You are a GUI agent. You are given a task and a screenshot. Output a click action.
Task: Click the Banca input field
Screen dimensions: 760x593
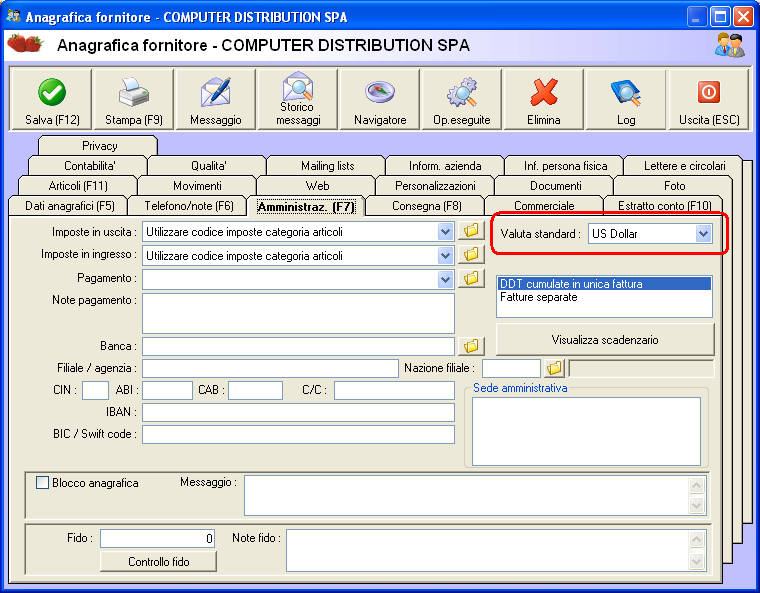click(x=298, y=346)
